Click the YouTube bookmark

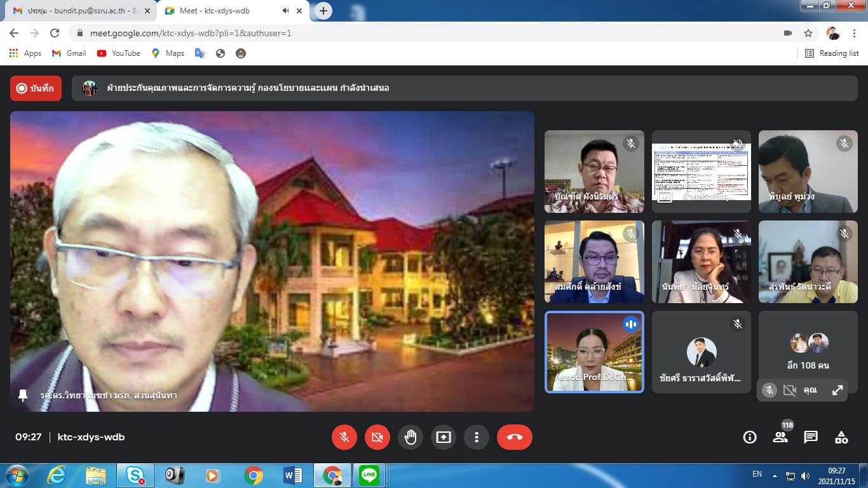tap(119, 53)
